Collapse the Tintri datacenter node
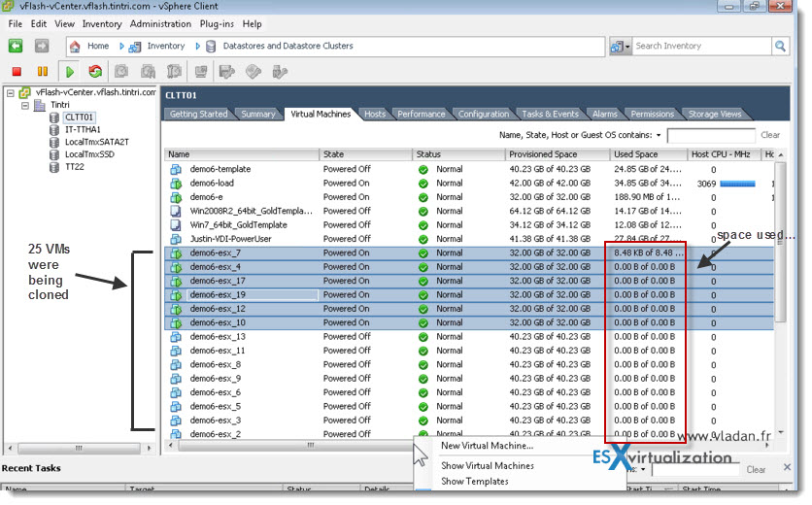Screen dimensions: 812x505 pos(25,105)
